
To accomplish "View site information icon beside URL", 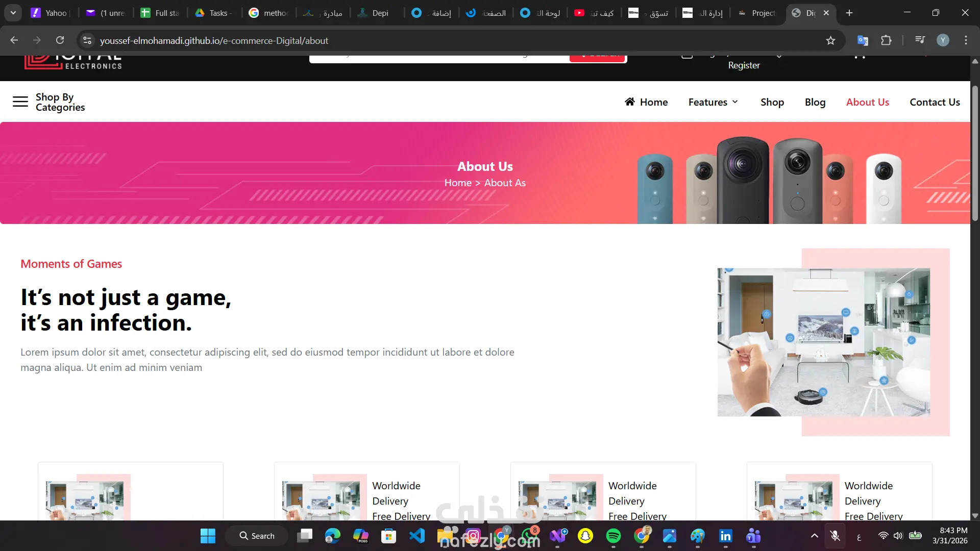I will tap(87, 40).
